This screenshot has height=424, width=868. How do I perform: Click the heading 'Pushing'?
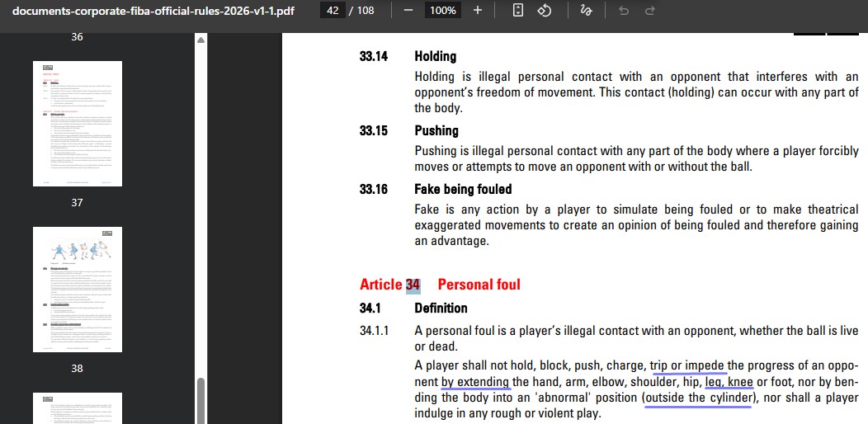(x=436, y=130)
